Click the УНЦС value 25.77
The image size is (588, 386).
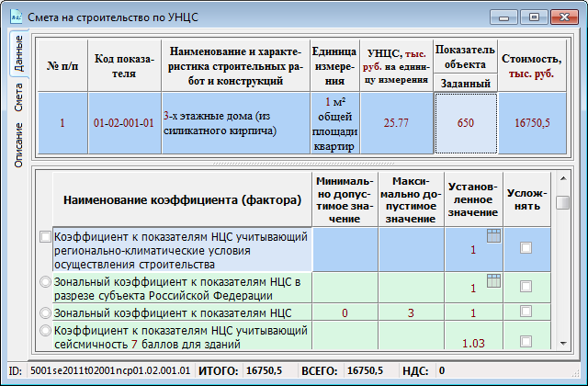(396, 123)
